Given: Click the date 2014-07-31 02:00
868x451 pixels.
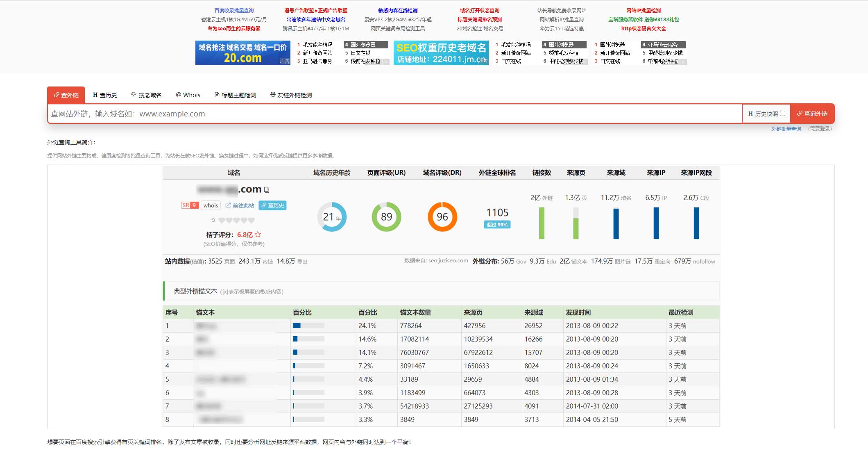Looking at the screenshot, I should coord(592,406).
